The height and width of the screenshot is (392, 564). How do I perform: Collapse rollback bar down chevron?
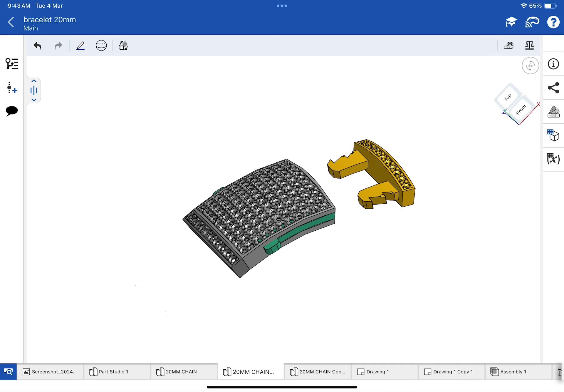(x=34, y=100)
